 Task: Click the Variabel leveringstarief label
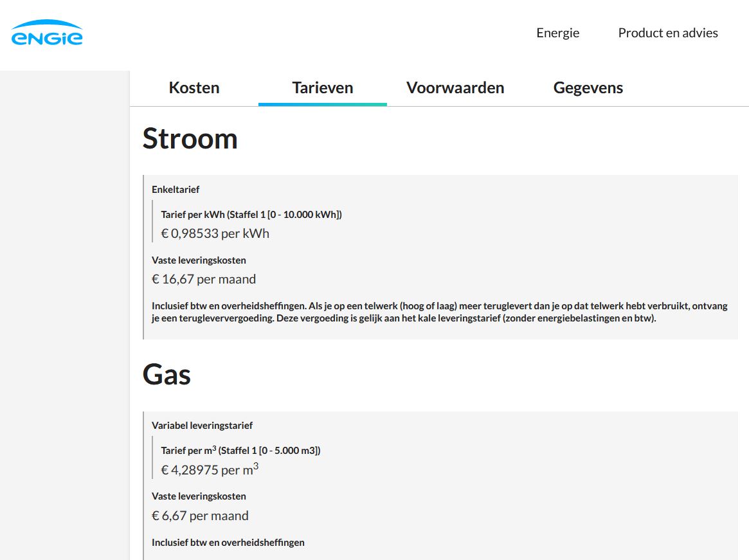202,426
